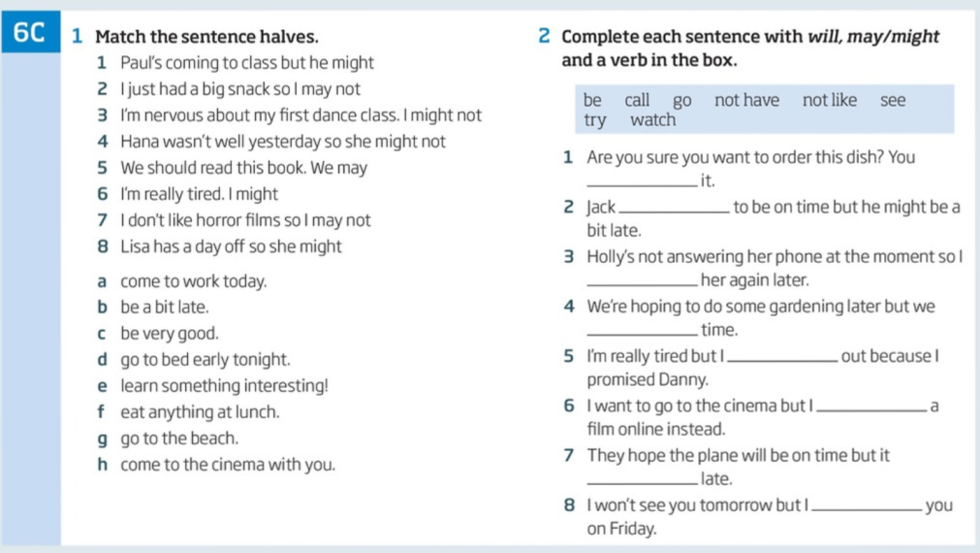Click the blank before 'her again later.'
980x553 pixels.
click(x=642, y=282)
